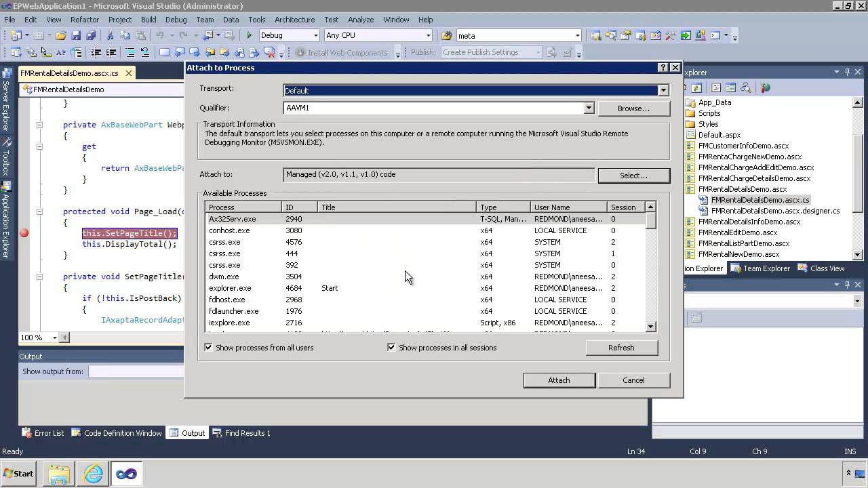Viewport: 868px width, 488px height.
Task: Click the green arrow Start Page icon
Action: [685, 35]
